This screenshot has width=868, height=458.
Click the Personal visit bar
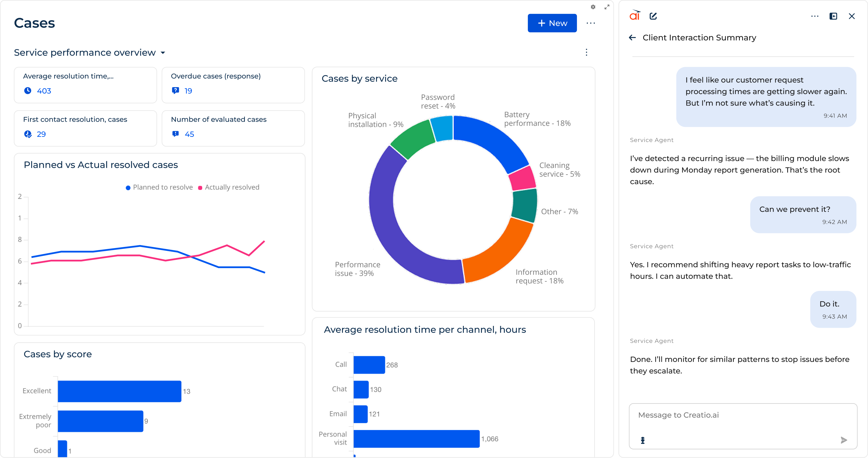pyautogui.click(x=416, y=439)
